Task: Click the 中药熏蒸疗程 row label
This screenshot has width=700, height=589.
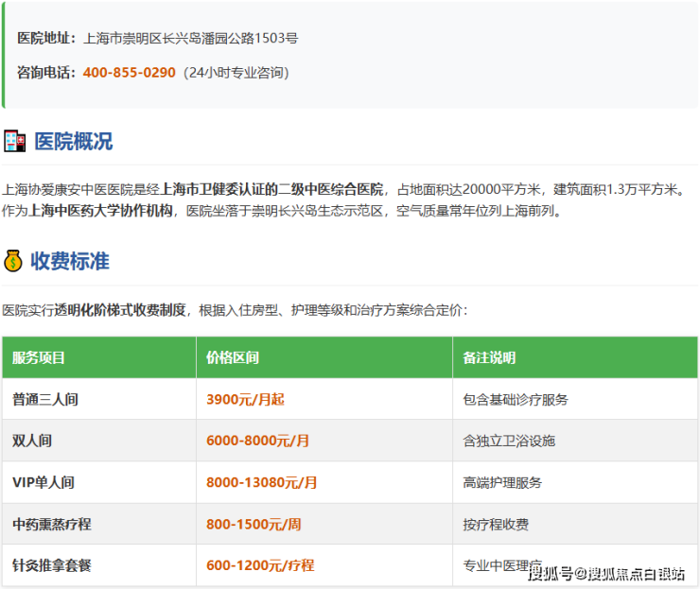Action: (x=51, y=525)
